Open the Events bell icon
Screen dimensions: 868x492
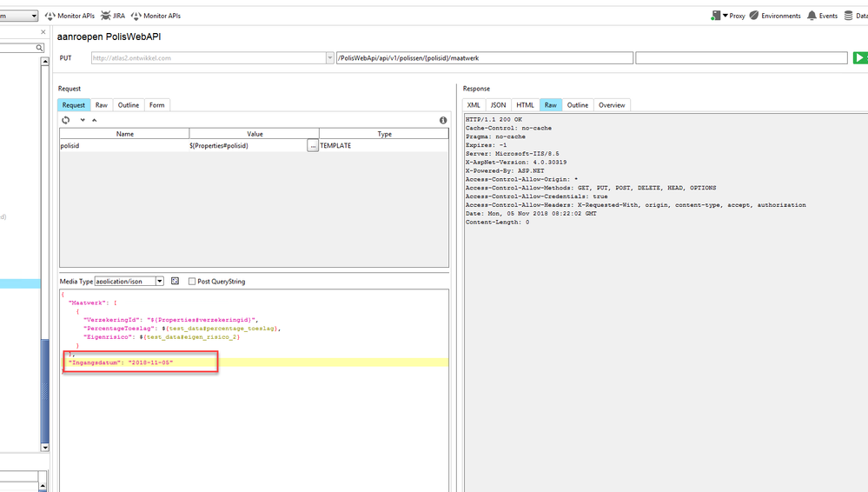click(x=812, y=16)
